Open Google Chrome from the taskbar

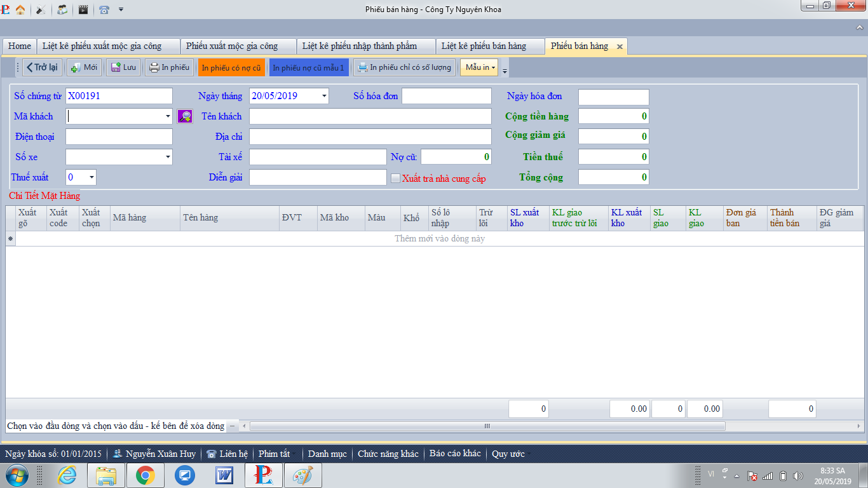coord(146,475)
